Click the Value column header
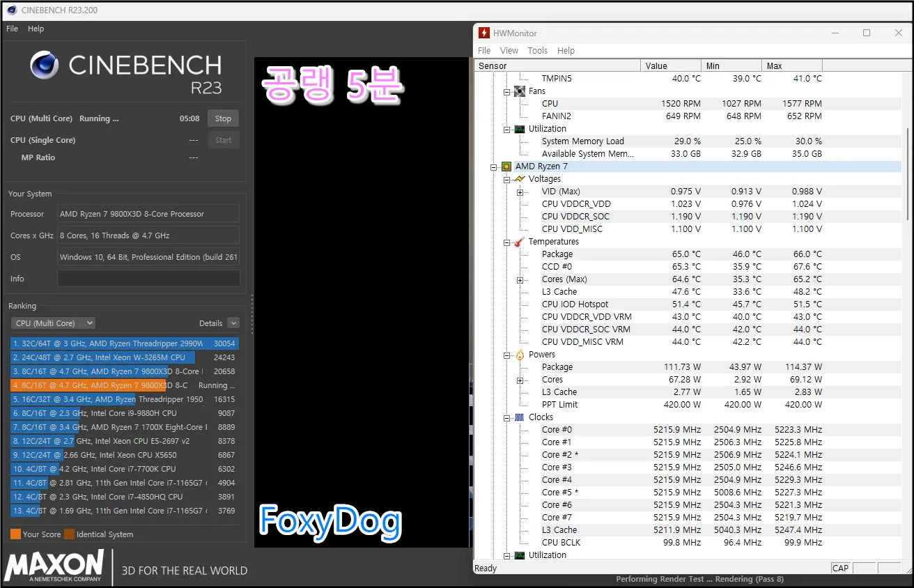This screenshot has height=588, width=914. [x=671, y=65]
